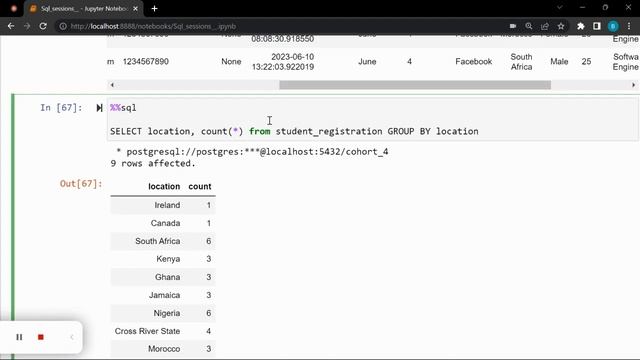Open the tab search chevron
This screenshot has width=640, height=360.
[x=560, y=7]
